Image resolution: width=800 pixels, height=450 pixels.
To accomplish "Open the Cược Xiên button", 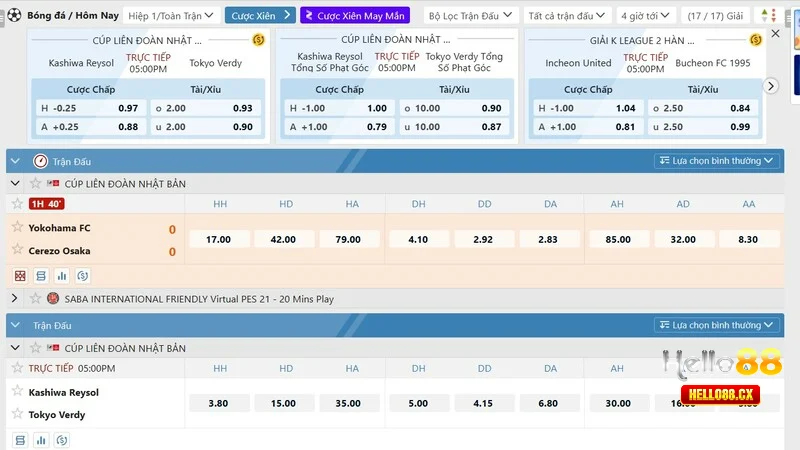I will click(x=260, y=15).
